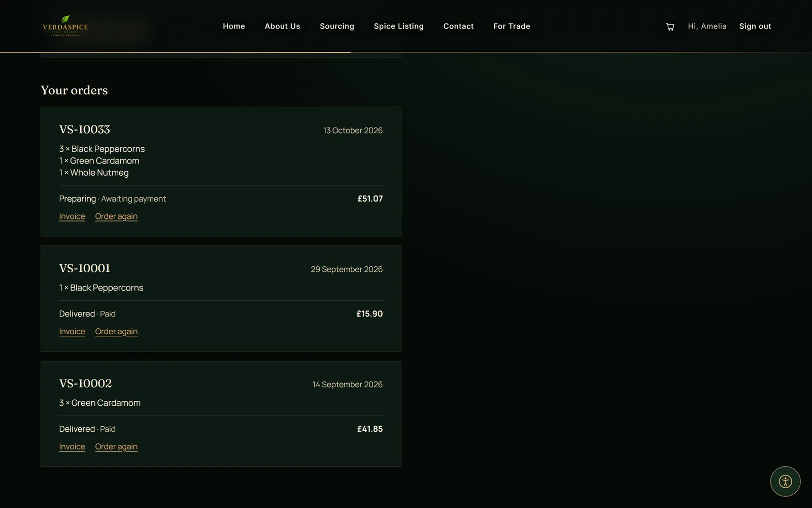Click the 29 September 2026 date

(x=347, y=269)
